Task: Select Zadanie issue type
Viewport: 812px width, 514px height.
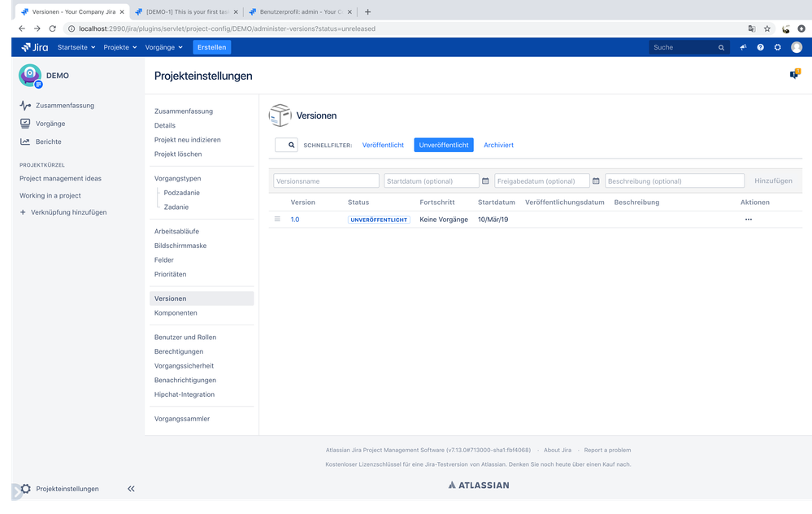Action: tap(176, 207)
